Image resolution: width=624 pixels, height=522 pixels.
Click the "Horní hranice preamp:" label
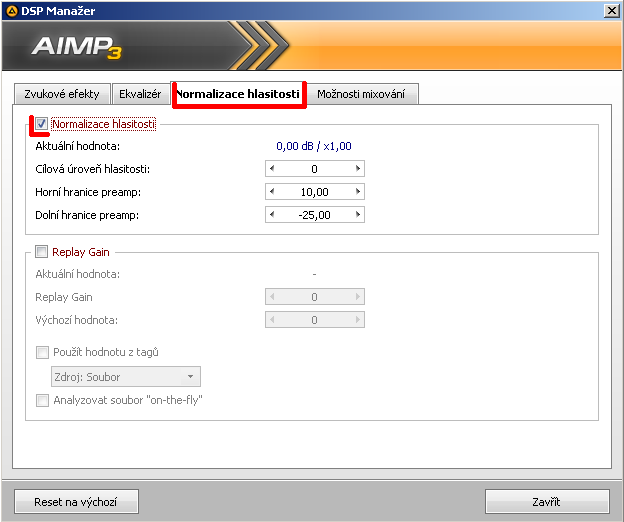88,192
